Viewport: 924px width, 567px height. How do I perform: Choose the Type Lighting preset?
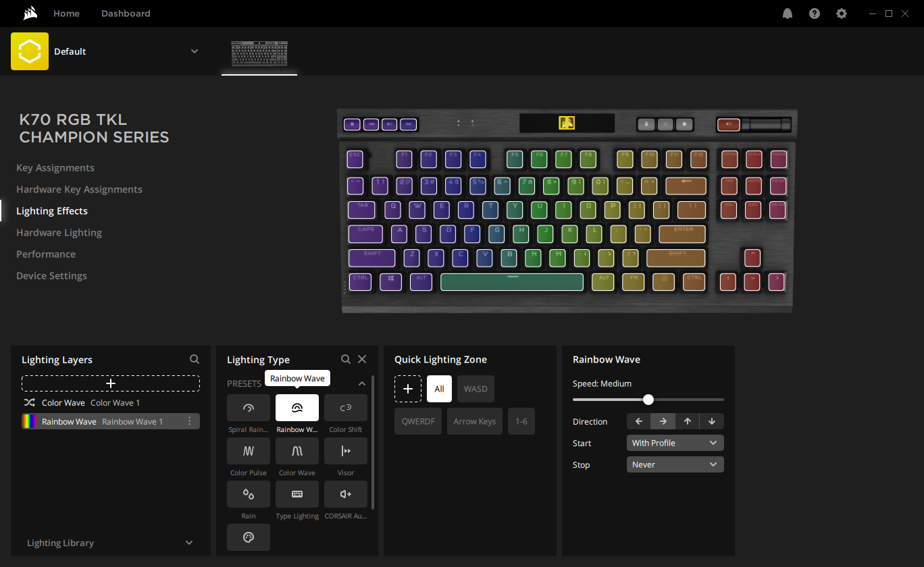click(x=297, y=494)
